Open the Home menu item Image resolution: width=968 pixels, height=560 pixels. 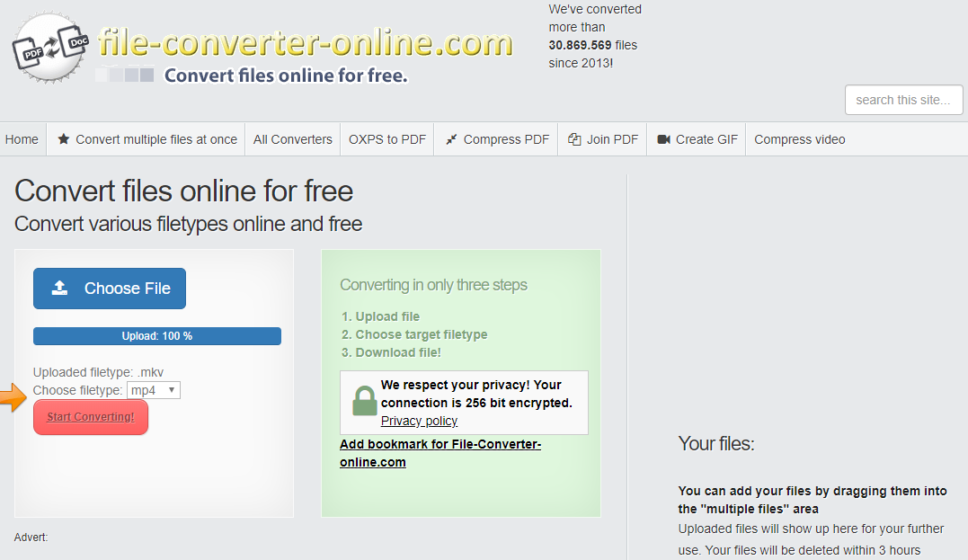22,139
